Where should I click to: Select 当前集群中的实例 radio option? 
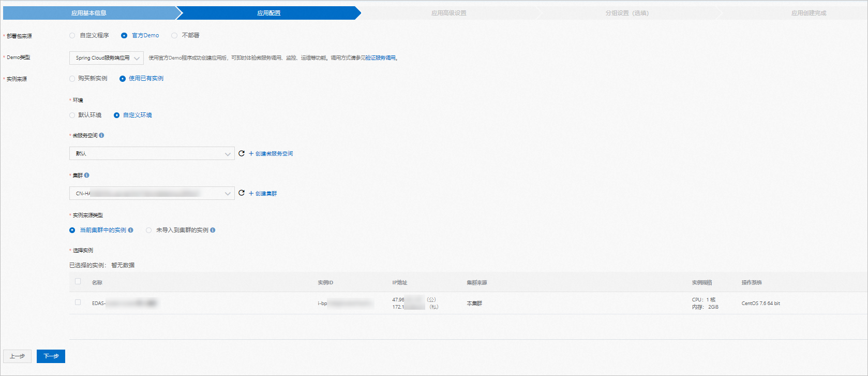pyautogui.click(x=72, y=230)
